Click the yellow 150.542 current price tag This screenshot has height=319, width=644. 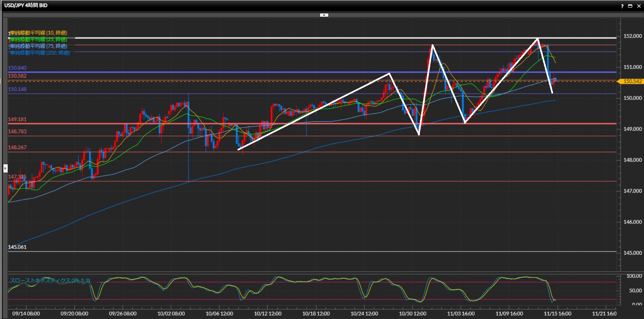[632, 81]
